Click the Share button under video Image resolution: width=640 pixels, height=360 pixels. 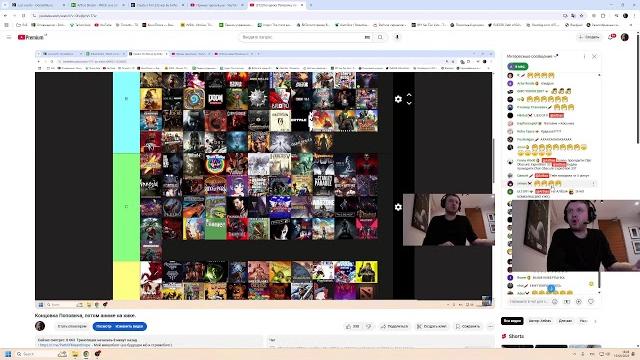pos(394,326)
